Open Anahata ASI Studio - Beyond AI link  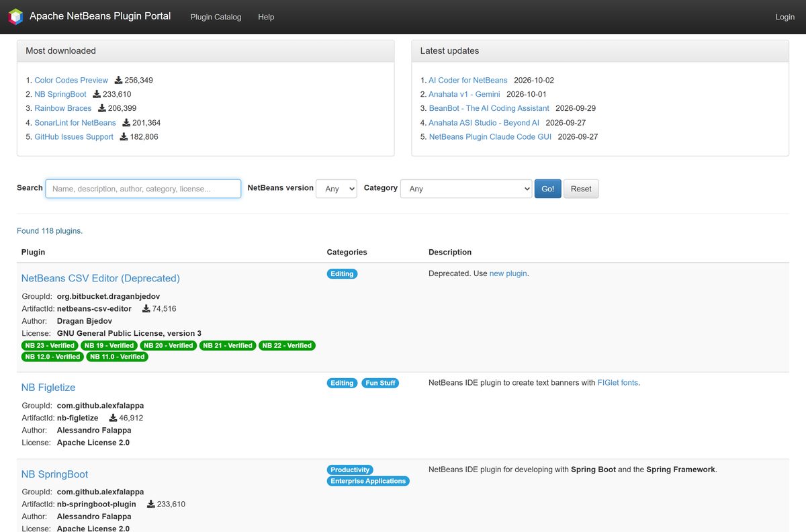[x=484, y=123]
